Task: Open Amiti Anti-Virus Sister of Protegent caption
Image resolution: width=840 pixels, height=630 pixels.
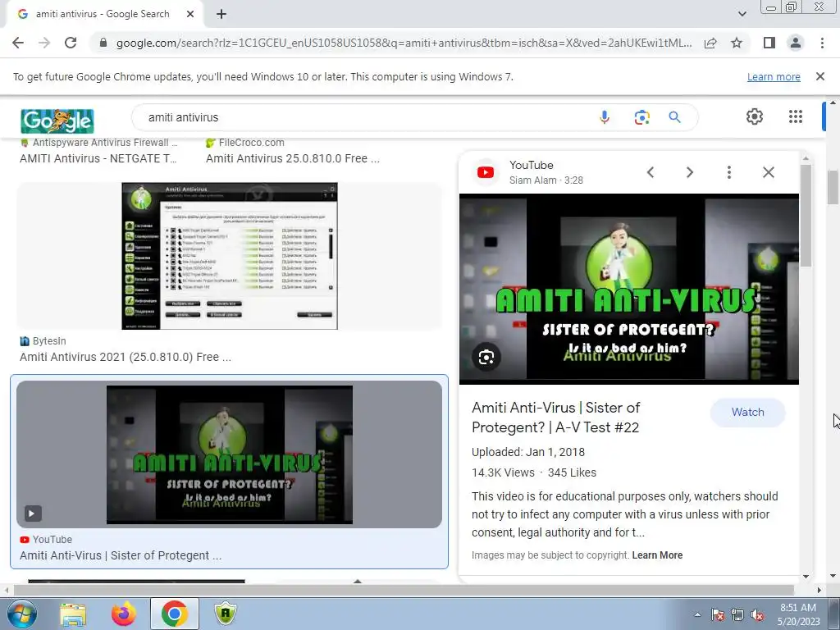Action: point(121,555)
